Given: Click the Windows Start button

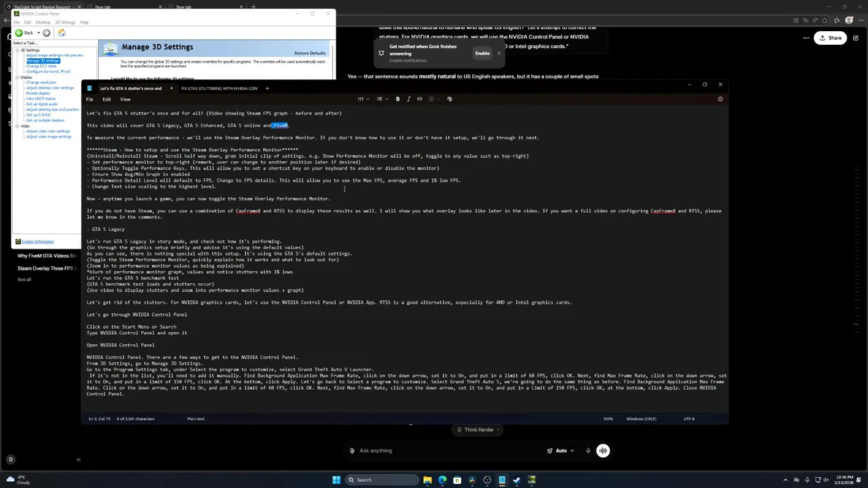Looking at the screenshot, I should (x=336, y=480).
